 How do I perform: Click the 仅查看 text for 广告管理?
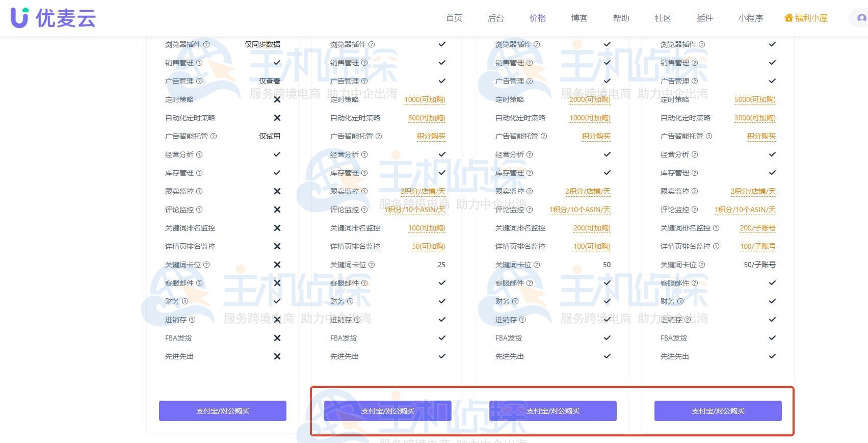(270, 81)
